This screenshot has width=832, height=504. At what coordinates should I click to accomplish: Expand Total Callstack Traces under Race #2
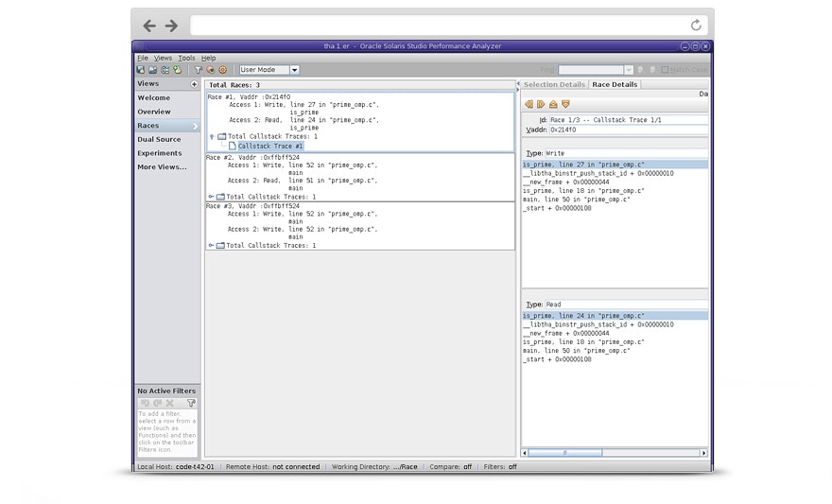[211, 197]
